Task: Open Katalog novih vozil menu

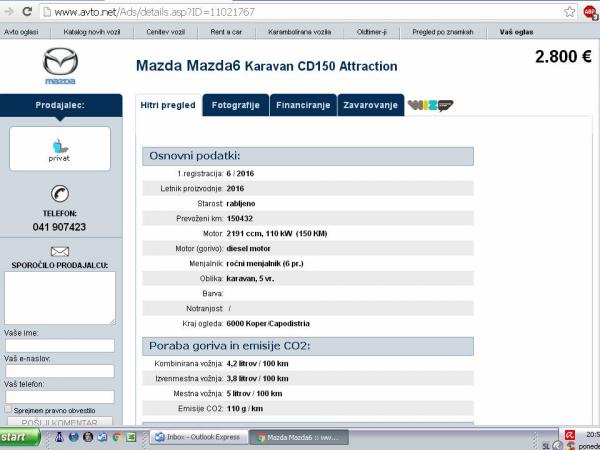Action: pos(92,32)
